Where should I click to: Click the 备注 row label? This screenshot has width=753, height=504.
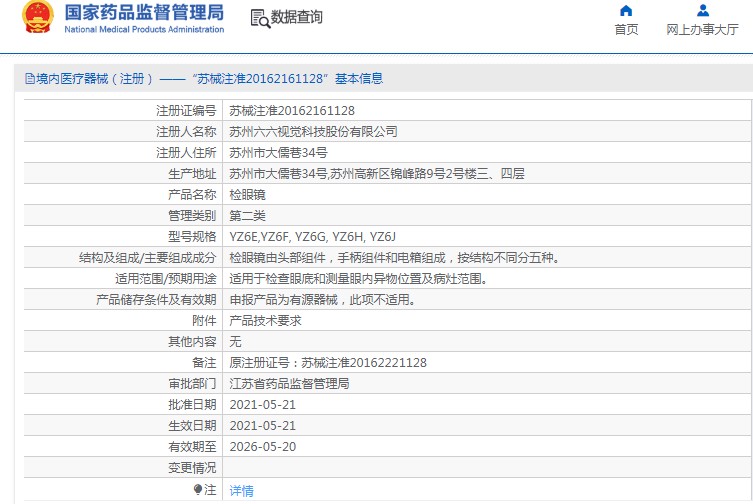[204, 363]
